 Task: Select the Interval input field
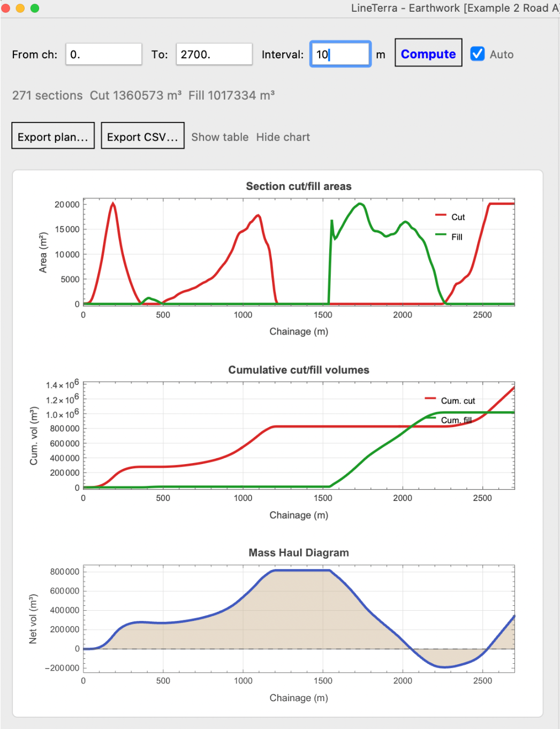340,54
